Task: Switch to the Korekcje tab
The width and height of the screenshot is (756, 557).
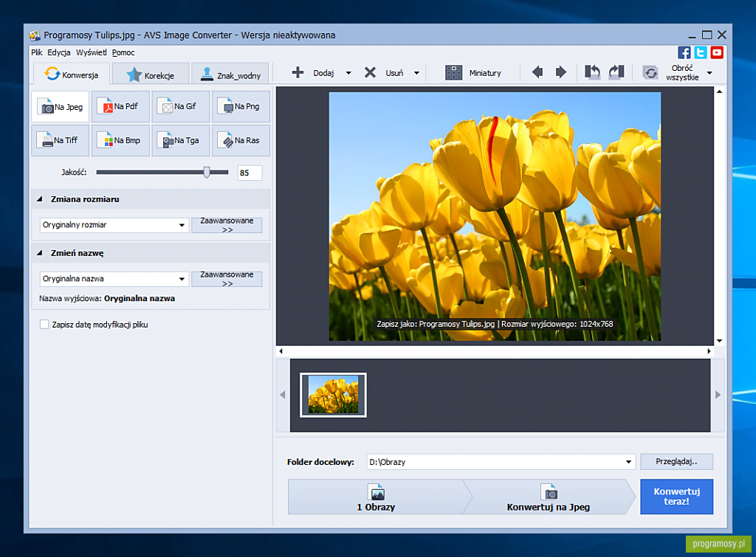Action: 151,75
